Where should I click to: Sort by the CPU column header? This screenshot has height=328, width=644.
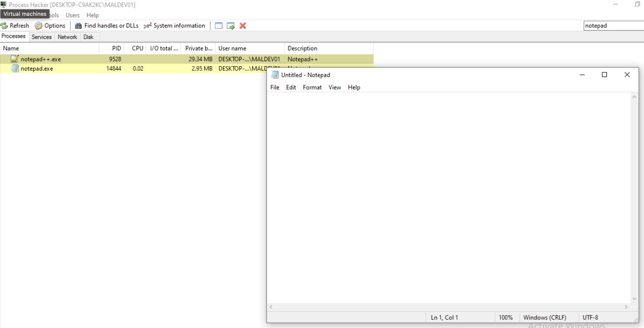pyautogui.click(x=137, y=48)
